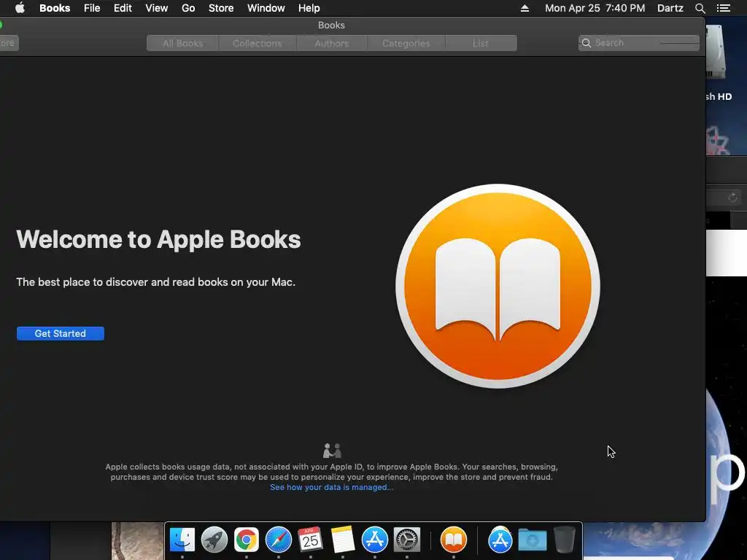Open the Books application menu

click(55, 8)
